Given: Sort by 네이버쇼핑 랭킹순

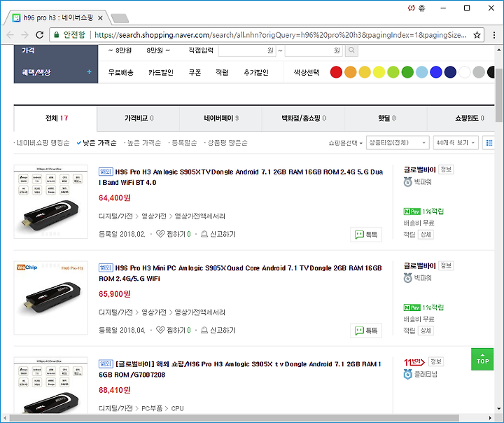Looking at the screenshot, I should [43, 142].
